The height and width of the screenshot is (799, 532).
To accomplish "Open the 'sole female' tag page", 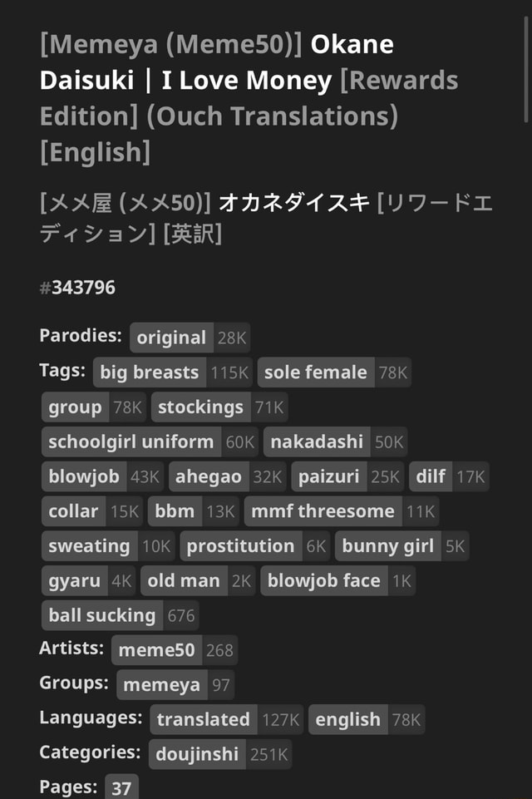I will click(x=315, y=372).
